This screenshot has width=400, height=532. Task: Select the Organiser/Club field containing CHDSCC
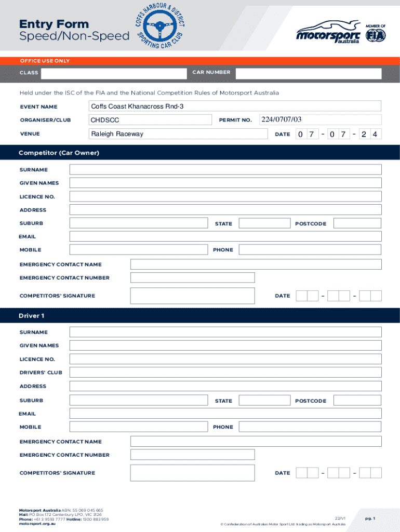(150, 120)
